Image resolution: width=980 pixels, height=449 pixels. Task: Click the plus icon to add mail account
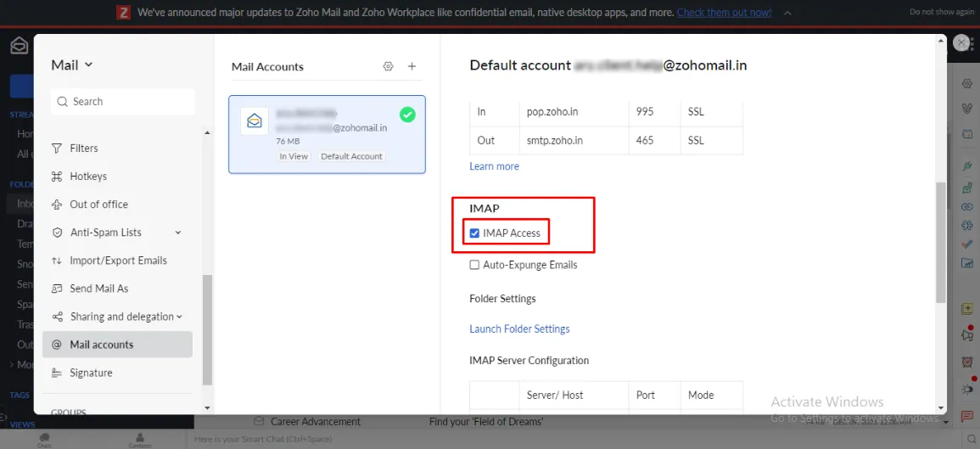point(412,66)
